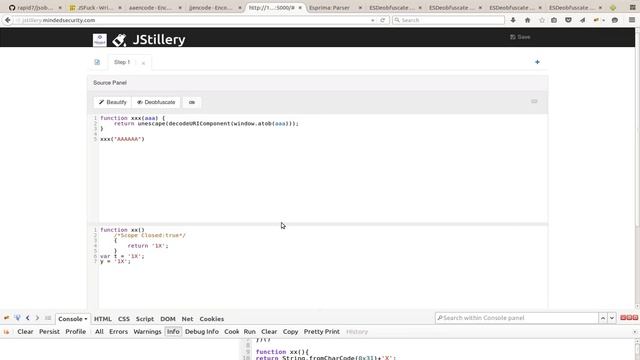Click the search previous up arrow

click(603, 318)
